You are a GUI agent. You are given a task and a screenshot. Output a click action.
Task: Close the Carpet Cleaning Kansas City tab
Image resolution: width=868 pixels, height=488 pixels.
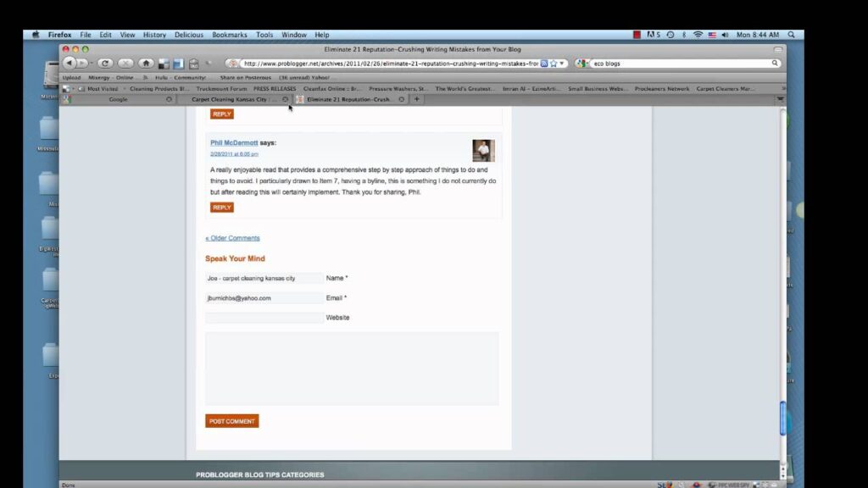(x=285, y=100)
